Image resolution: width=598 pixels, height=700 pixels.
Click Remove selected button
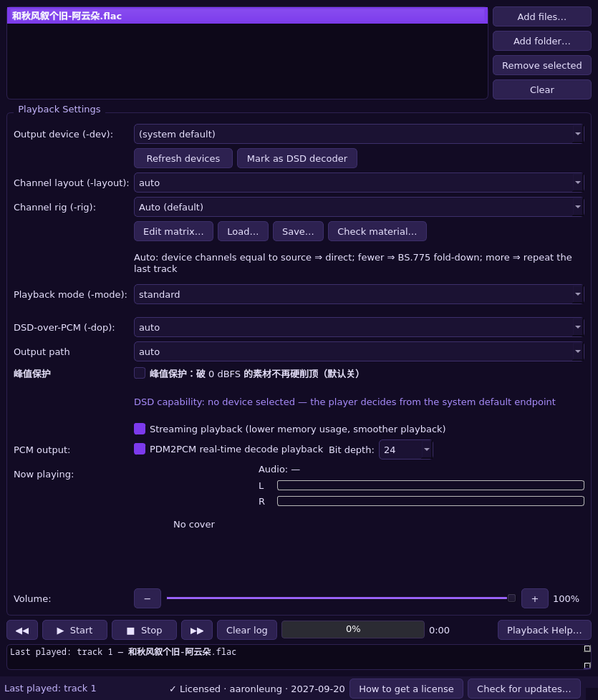click(541, 65)
